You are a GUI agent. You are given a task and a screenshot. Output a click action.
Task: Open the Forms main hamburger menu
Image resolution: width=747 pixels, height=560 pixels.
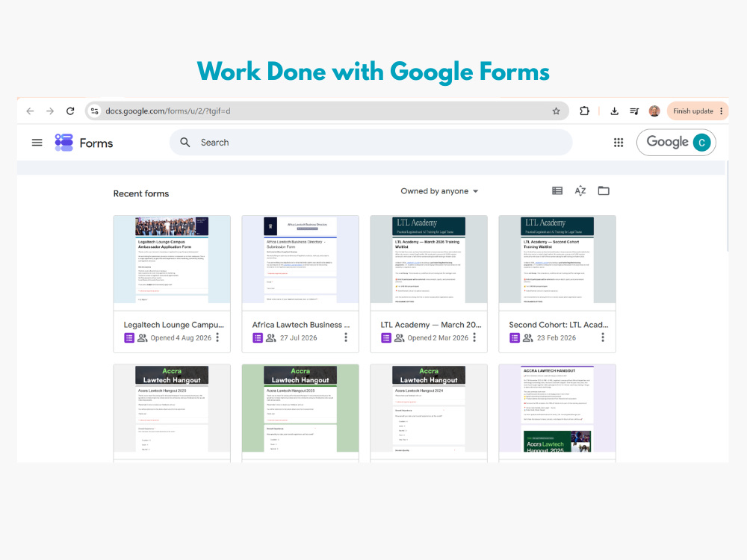37,143
